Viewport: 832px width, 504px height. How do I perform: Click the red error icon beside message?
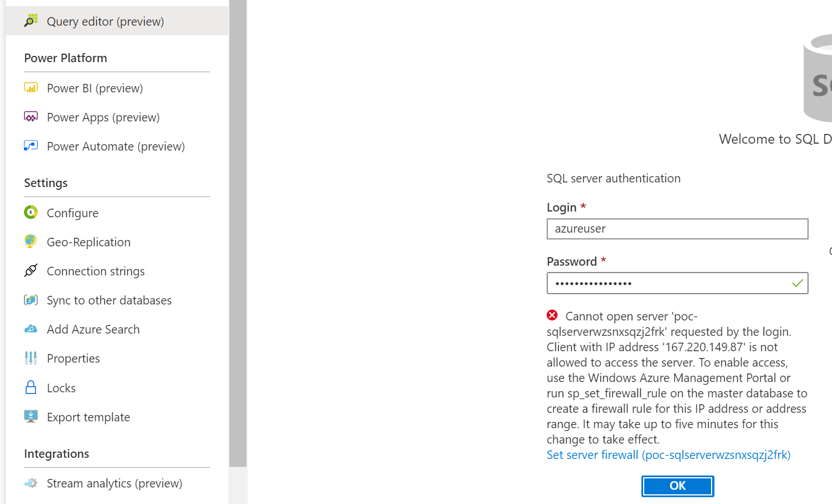(552, 315)
